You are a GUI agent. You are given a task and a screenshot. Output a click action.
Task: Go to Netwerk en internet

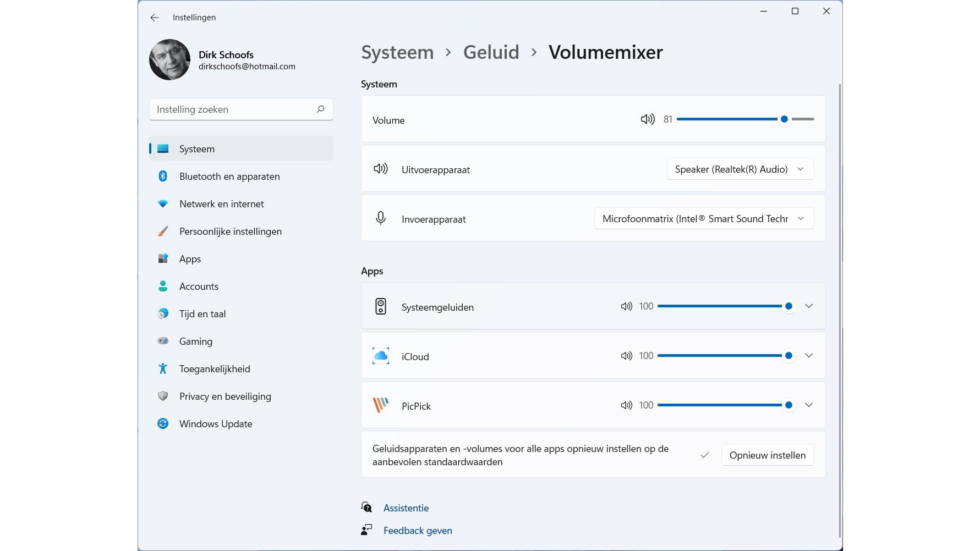(x=222, y=204)
